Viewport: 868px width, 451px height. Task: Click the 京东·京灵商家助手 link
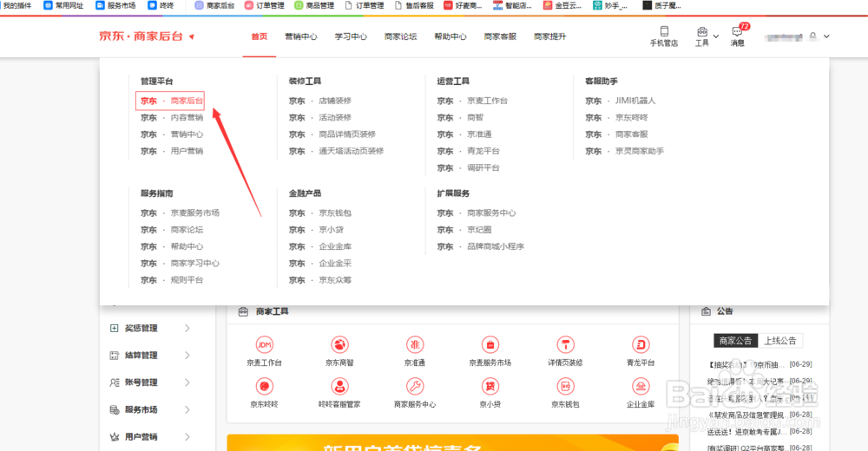[625, 151]
